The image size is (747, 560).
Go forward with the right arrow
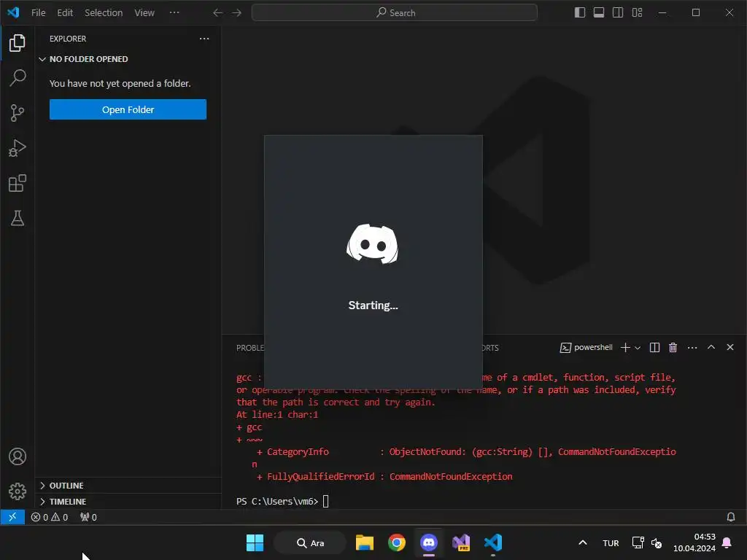click(237, 13)
